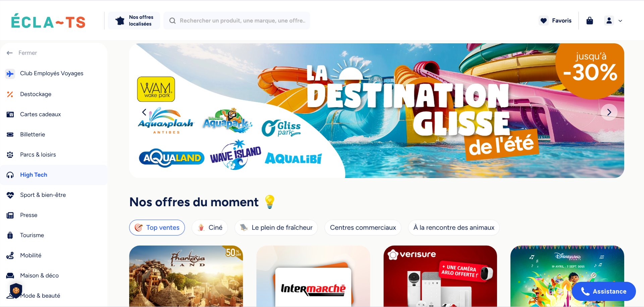The height and width of the screenshot is (307, 644).
Task: Click the Billetterie ticket icon
Action: (x=10, y=135)
